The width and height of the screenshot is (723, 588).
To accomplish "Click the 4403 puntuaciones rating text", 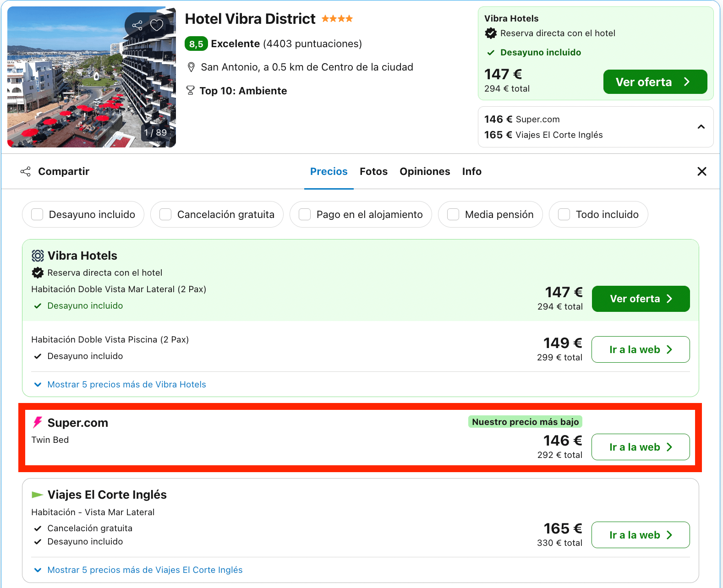I will (x=312, y=44).
